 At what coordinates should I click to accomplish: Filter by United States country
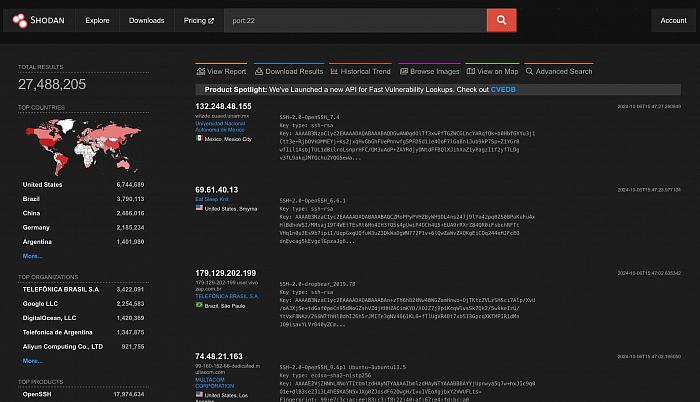[x=83, y=184]
